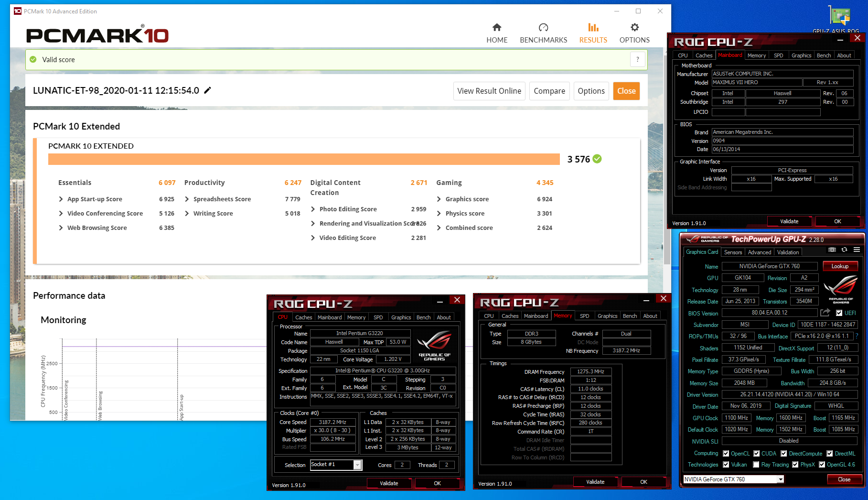Click the Compare button

pyautogui.click(x=549, y=91)
